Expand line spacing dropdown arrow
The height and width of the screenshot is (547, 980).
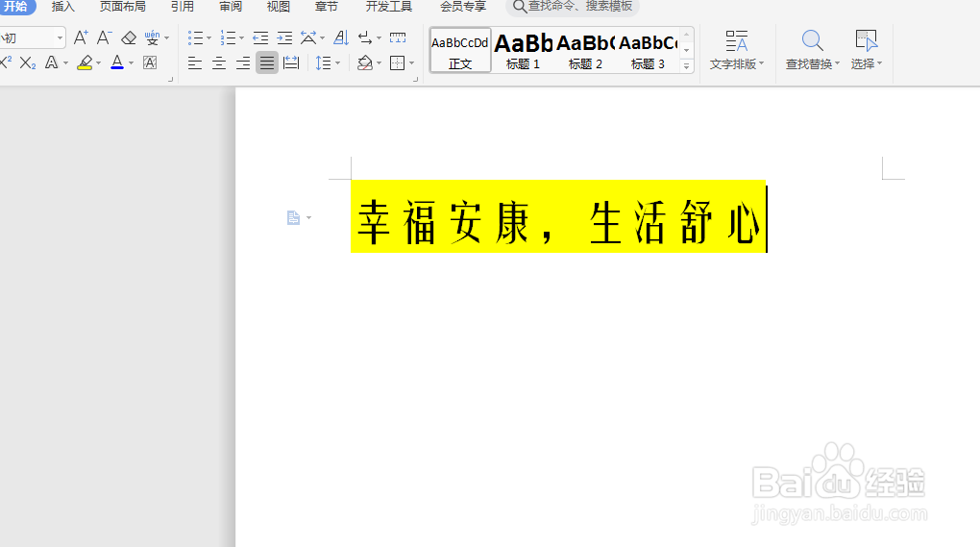point(337,63)
